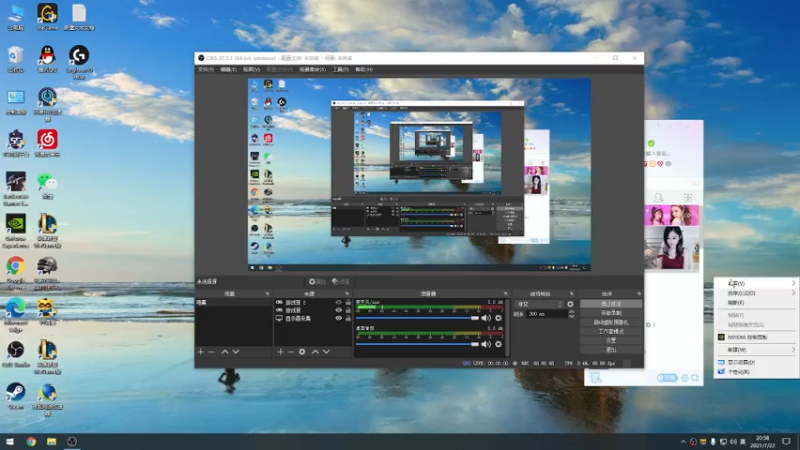Open the Edit (E) menu in OBS
This screenshot has height=450, width=800.
coord(228,69)
